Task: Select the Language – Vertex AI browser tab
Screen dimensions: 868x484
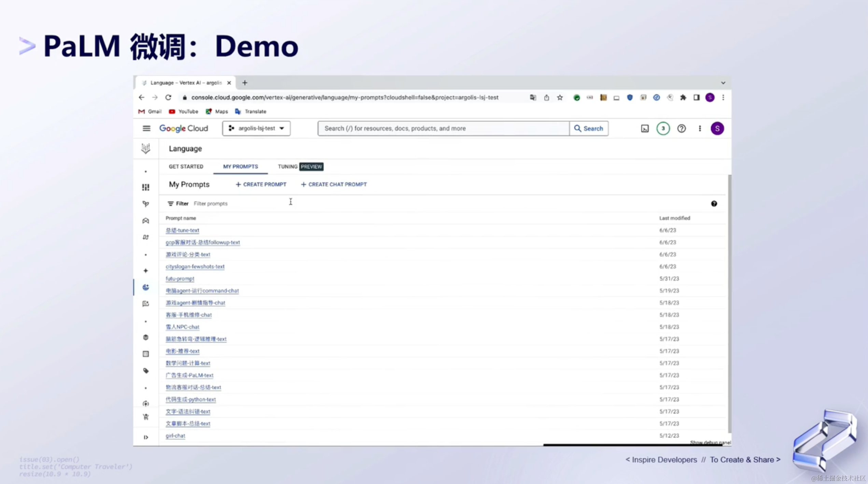Action: pyautogui.click(x=185, y=83)
